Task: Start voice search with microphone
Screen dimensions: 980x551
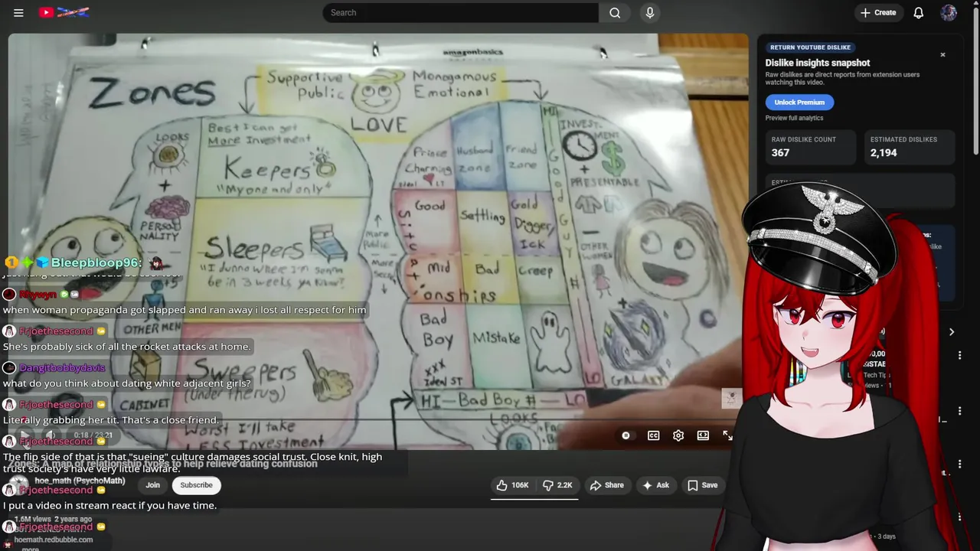Action: click(650, 12)
